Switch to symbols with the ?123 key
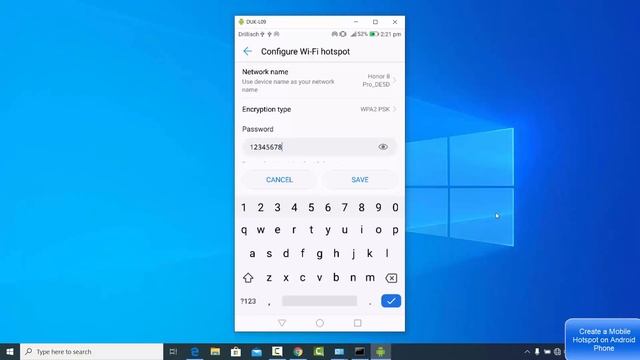This screenshot has height=360, width=640. click(248, 301)
